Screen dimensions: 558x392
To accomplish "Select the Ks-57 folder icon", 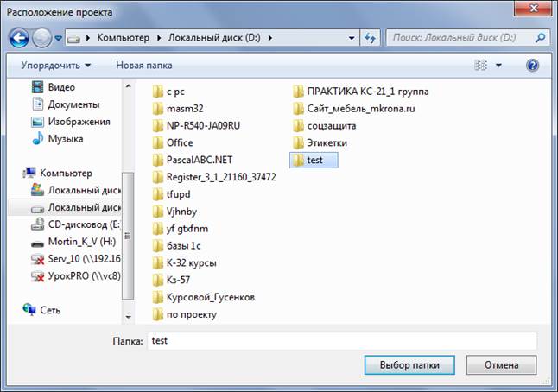I will [x=158, y=280].
